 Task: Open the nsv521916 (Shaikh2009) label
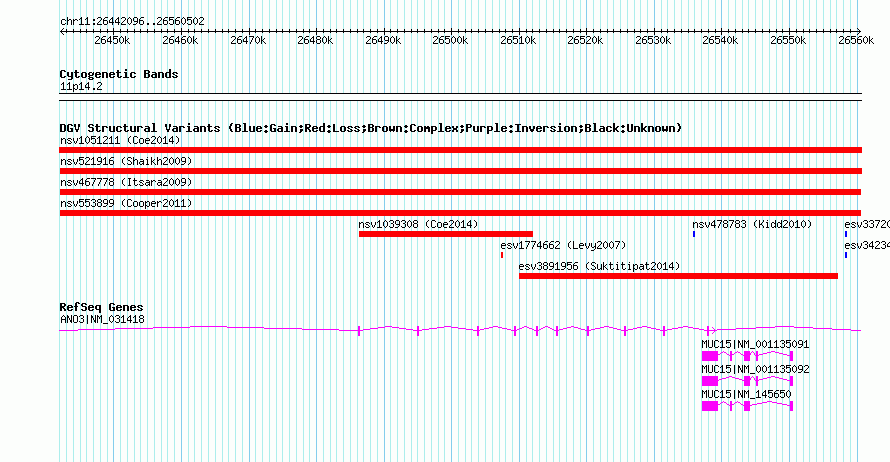[x=126, y=161]
